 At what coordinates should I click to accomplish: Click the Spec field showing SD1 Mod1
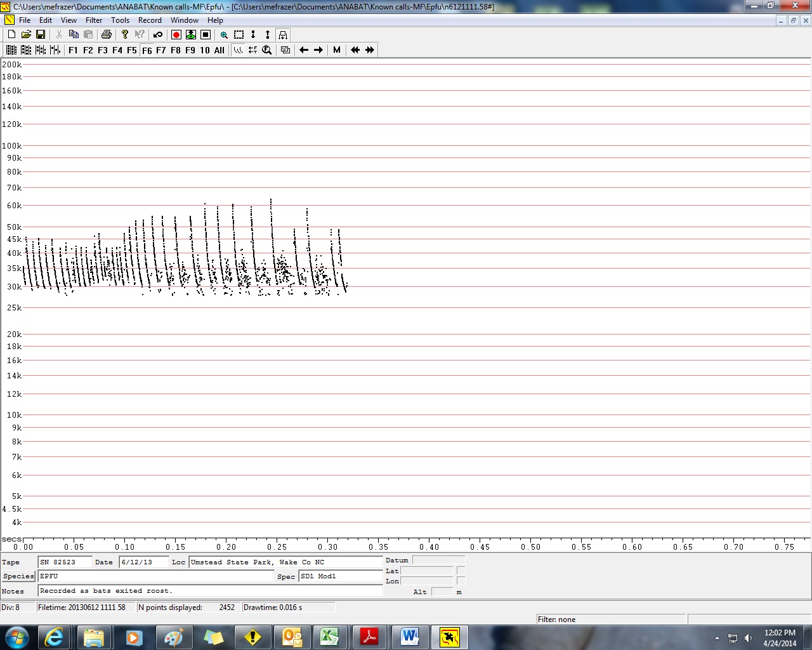(341, 576)
